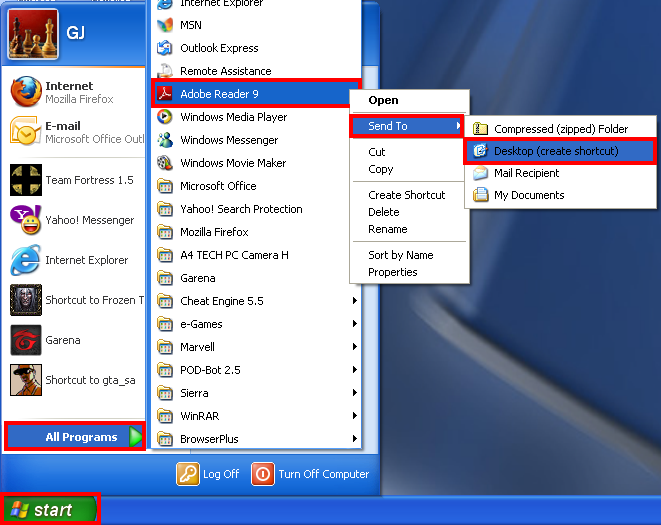Viewport: 661px width, 525px height.
Task: Click the Yahoo! Search Protection folder icon
Action: coord(165,209)
